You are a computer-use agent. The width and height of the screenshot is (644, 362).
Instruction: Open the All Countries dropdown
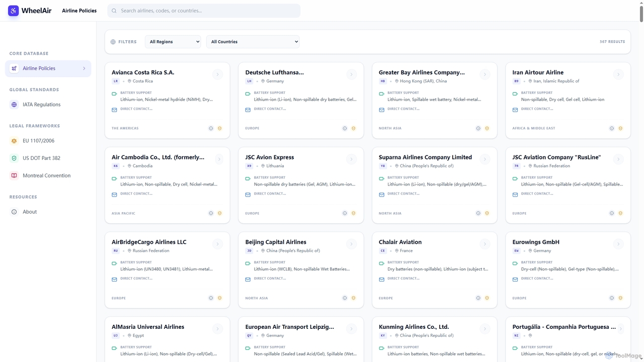[x=253, y=42]
